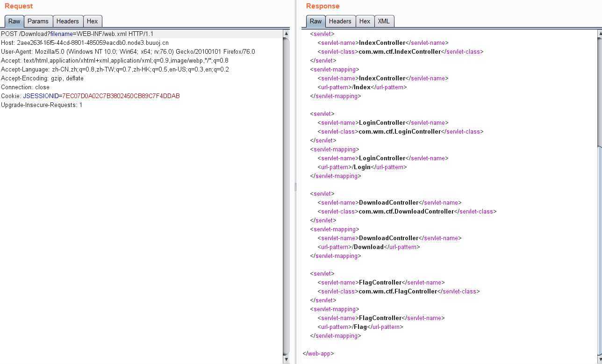Click the com.wm.ctf.DownloadController class text

coord(406,212)
